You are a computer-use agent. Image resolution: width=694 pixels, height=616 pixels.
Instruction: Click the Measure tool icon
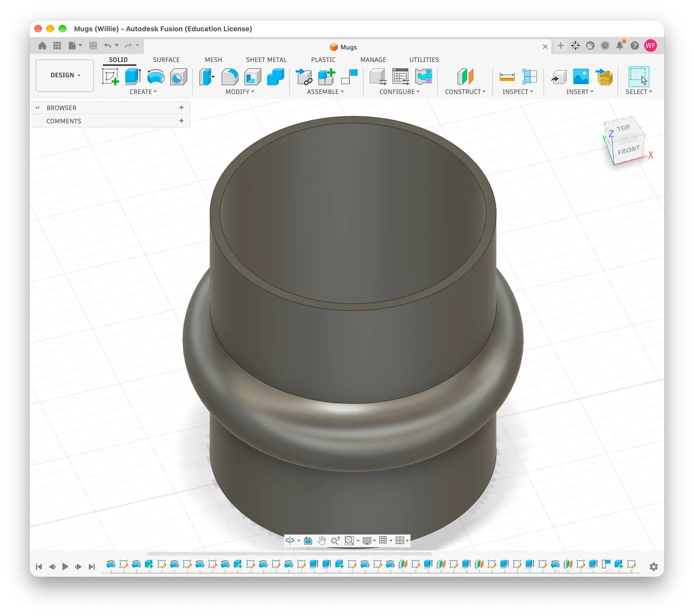pyautogui.click(x=507, y=76)
